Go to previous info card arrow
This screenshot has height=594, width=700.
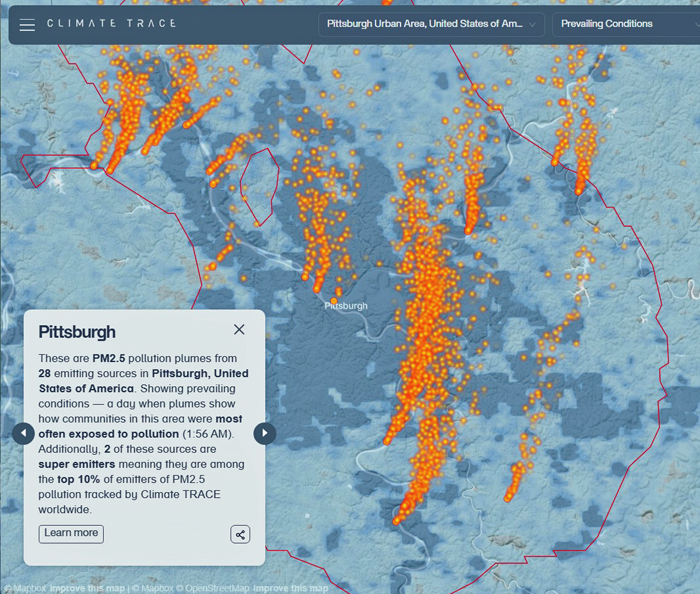tap(23, 433)
